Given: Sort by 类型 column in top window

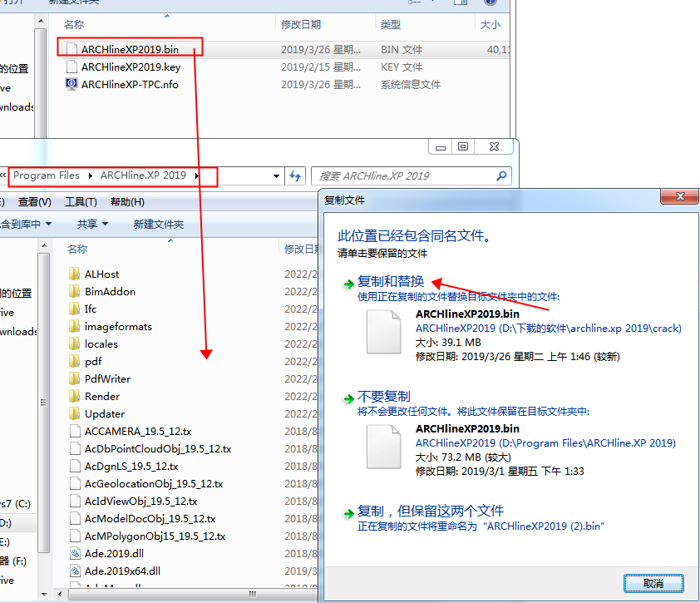Looking at the screenshot, I should (390, 25).
